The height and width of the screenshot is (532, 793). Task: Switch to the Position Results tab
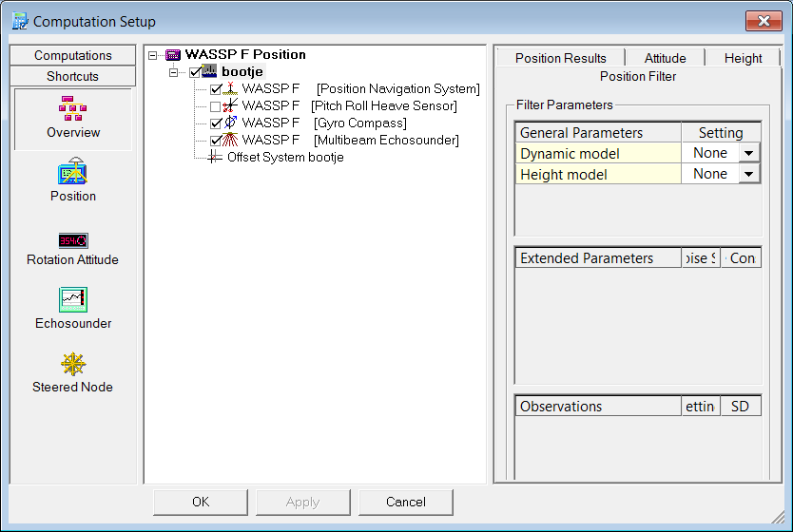point(560,58)
